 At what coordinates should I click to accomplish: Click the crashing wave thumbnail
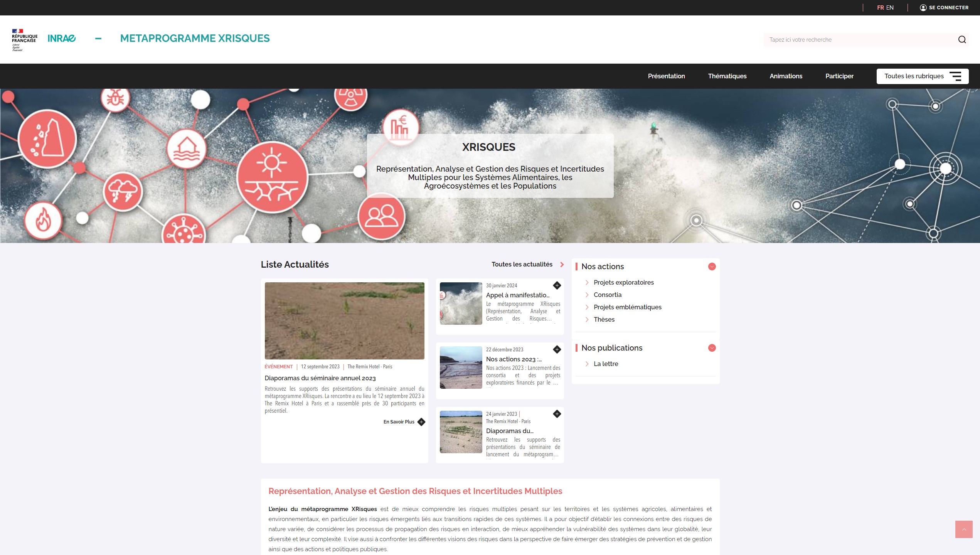[461, 304]
